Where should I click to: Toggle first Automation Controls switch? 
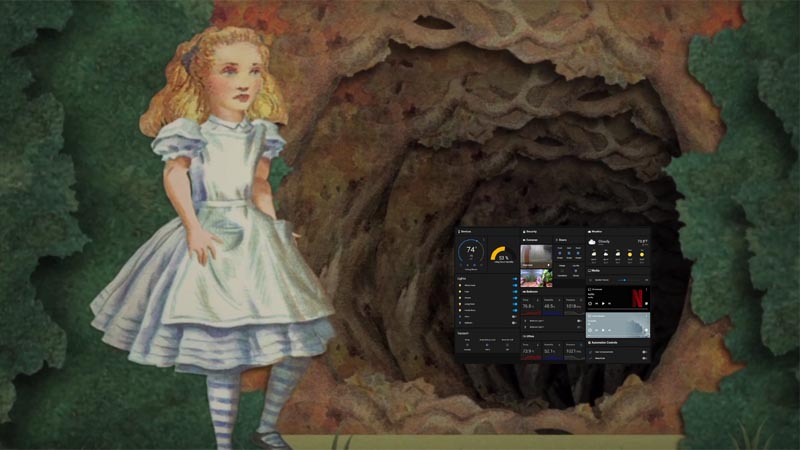tap(644, 352)
